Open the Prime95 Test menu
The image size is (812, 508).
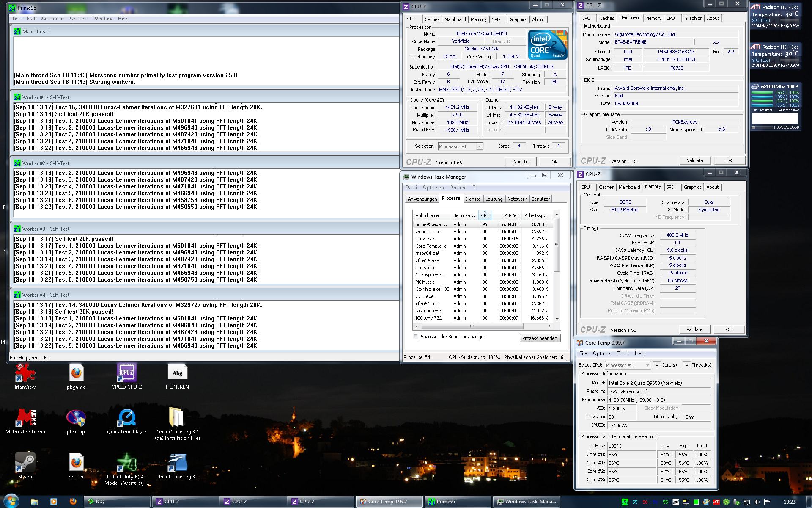[x=16, y=19]
